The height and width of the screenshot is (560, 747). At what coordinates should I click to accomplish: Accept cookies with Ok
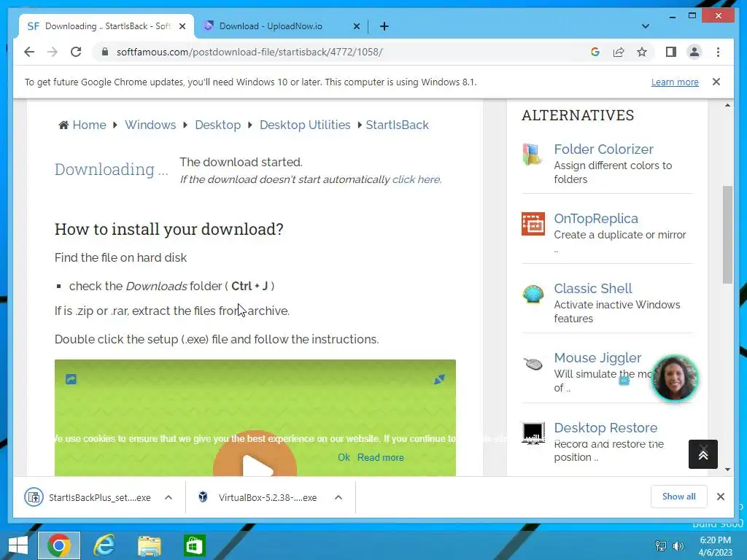coord(344,458)
